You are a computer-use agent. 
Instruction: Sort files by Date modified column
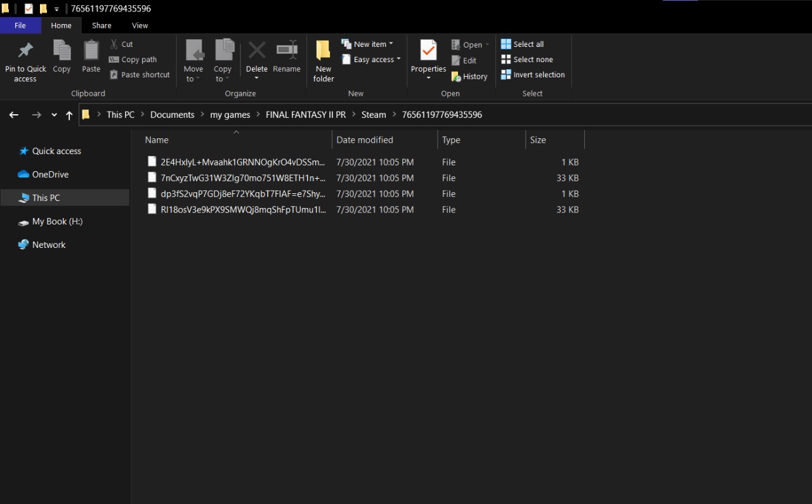(x=365, y=140)
